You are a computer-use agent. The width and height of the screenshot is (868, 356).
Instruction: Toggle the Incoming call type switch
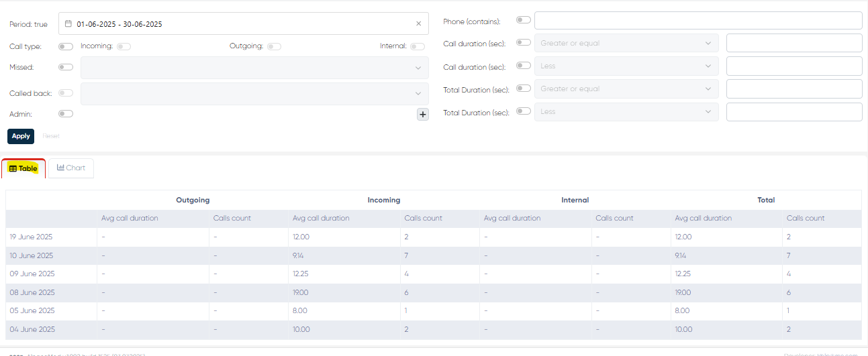click(124, 47)
